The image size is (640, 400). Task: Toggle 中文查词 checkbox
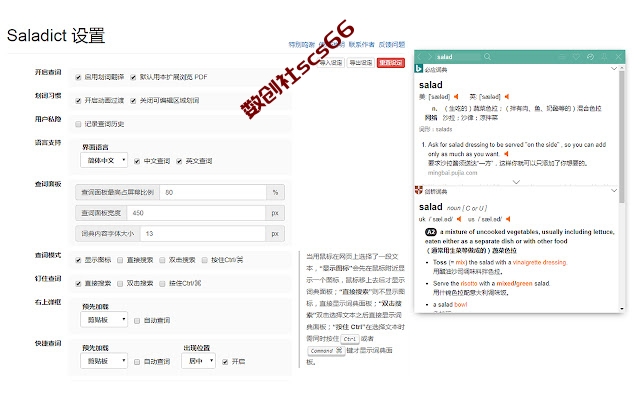coord(137,161)
